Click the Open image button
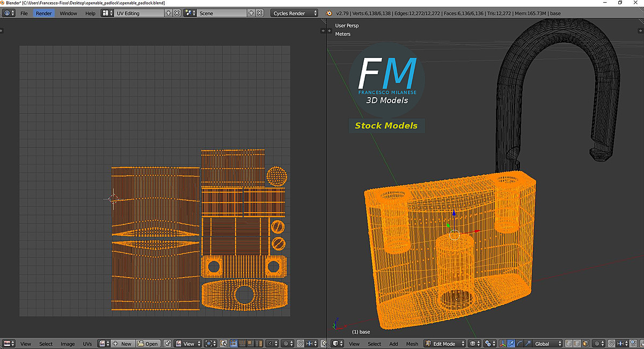Image resolution: width=644 pixels, height=349 pixels. click(x=148, y=344)
